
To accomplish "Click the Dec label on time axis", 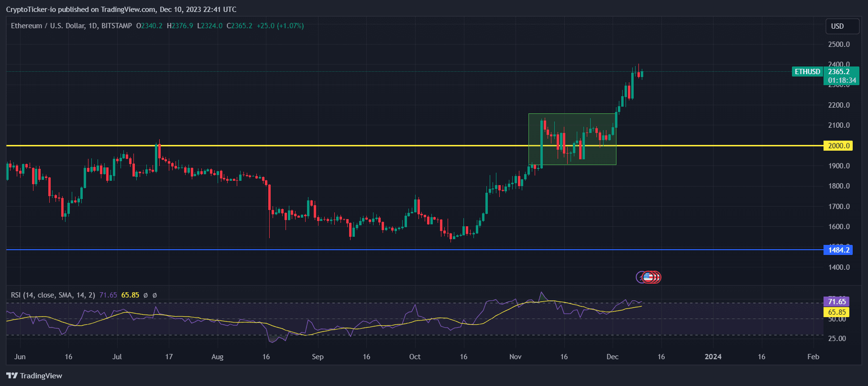I will (612, 357).
